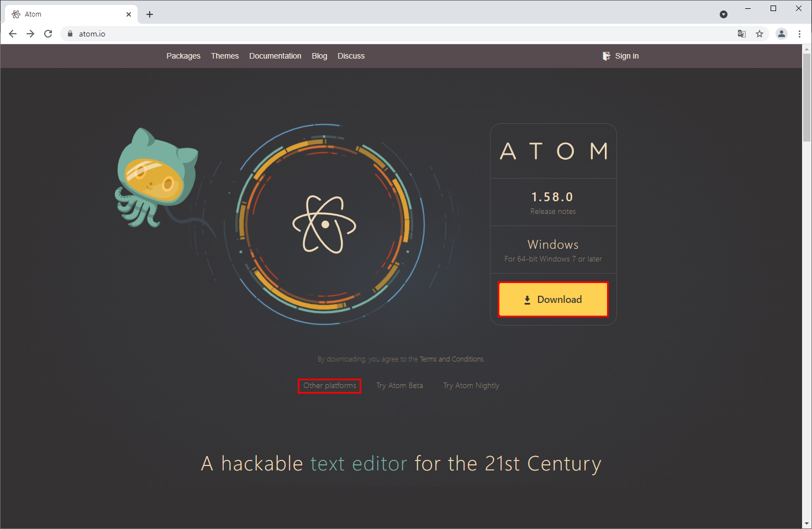Click the 'Windows' platform heading
The image size is (812, 529).
pyautogui.click(x=553, y=244)
